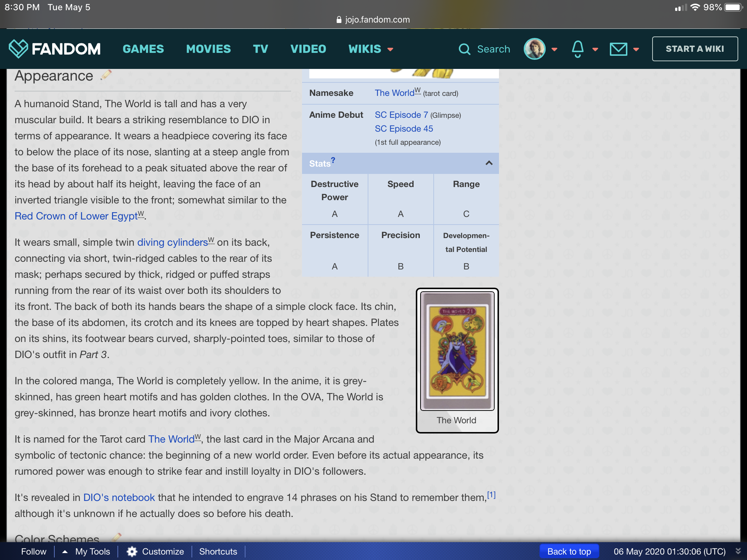The height and width of the screenshot is (560, 747).
Task: Click the Fandom heart logo
Action: coord(18,48)
